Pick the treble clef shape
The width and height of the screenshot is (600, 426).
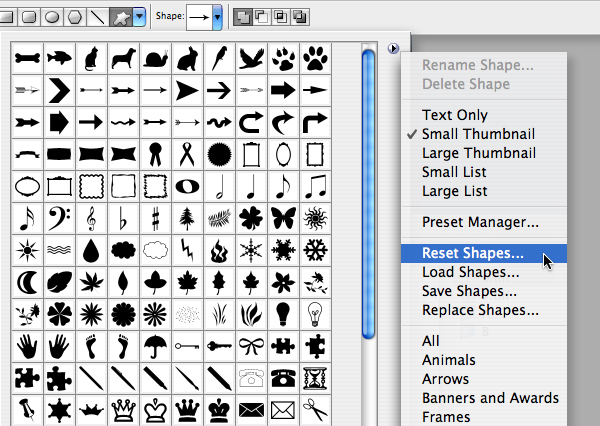pos(91,219)
